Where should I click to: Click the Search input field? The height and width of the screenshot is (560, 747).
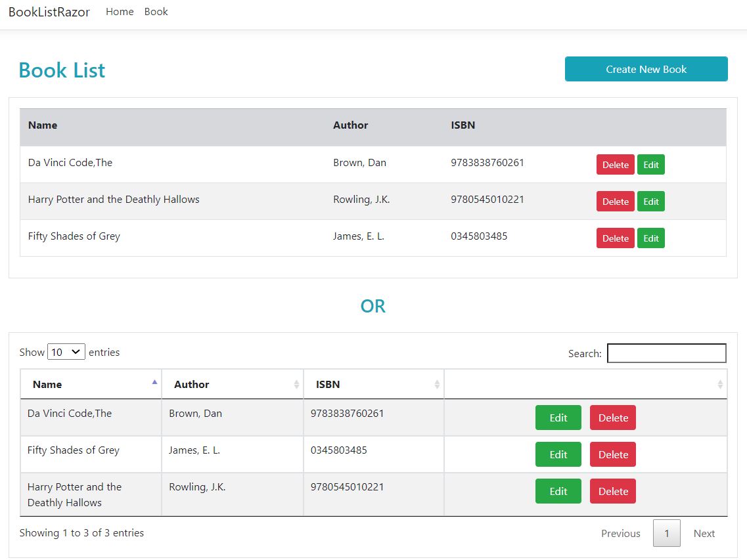point(666,353)
